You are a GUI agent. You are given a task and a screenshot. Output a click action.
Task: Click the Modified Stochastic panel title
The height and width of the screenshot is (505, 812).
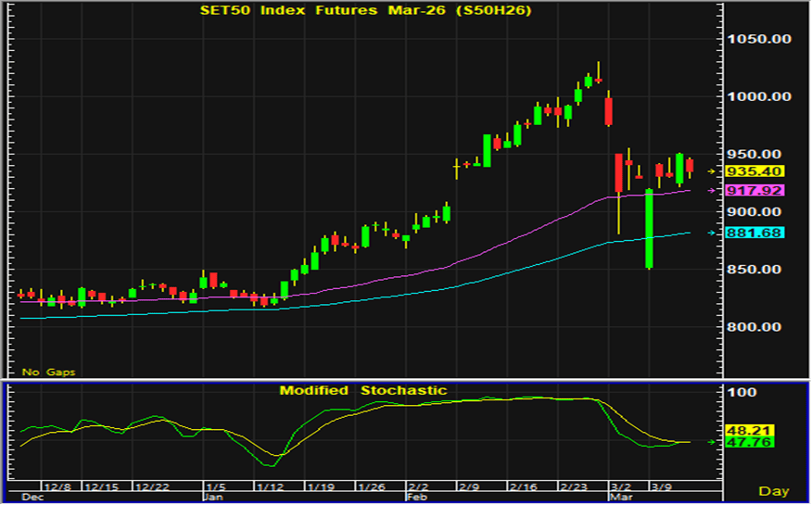pos(363,391)
